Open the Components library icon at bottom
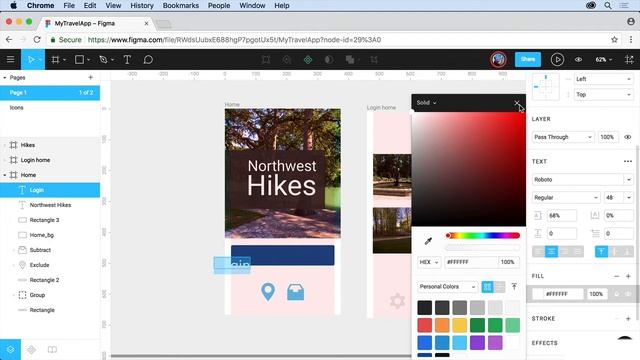This screenshot has width=640, height=360. click(x=31, y=350)
